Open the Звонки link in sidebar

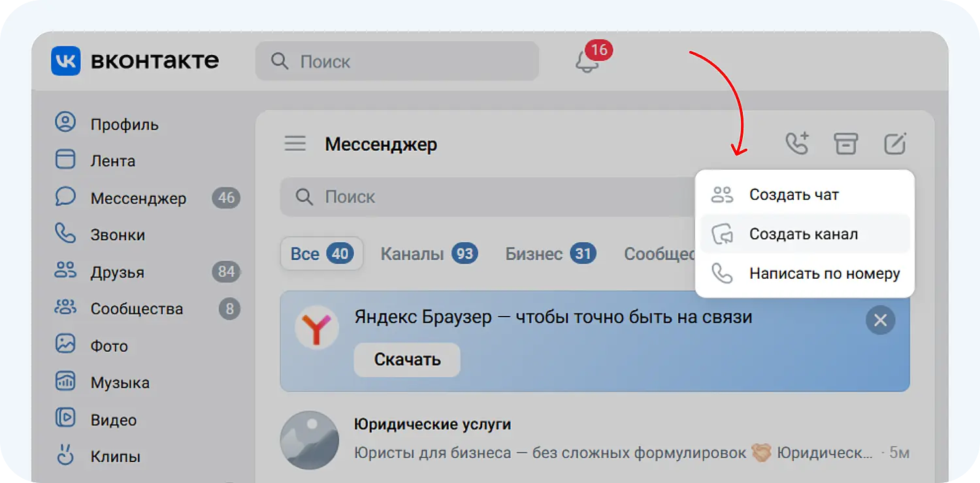pos(118,235)
